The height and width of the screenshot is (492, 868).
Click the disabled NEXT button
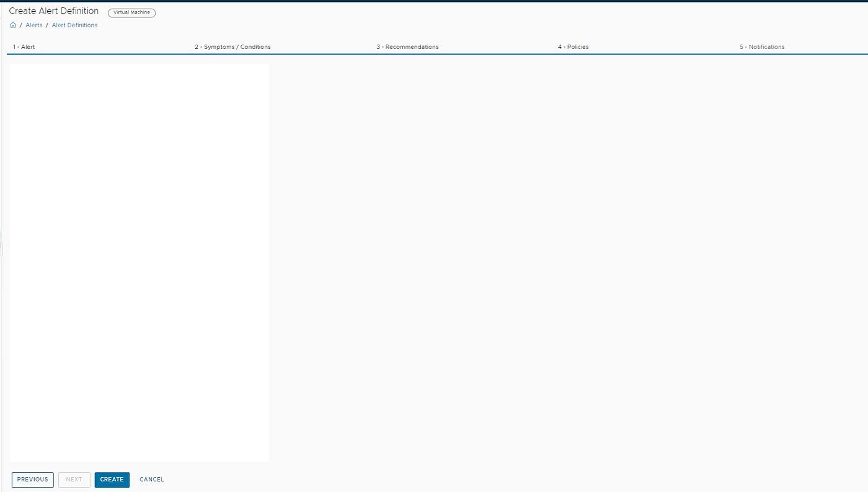coord(74,480)
